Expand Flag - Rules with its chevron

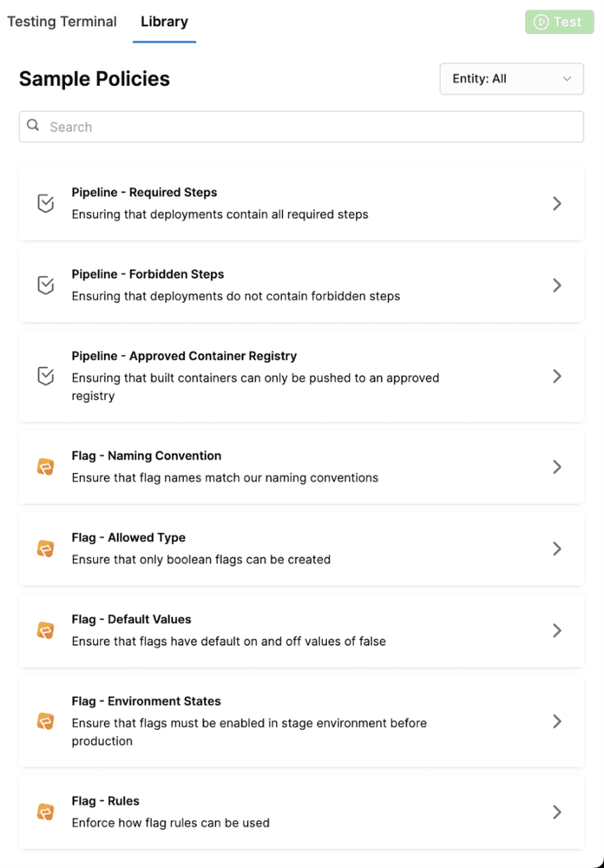pyautogui.click(x=557, y=812)
